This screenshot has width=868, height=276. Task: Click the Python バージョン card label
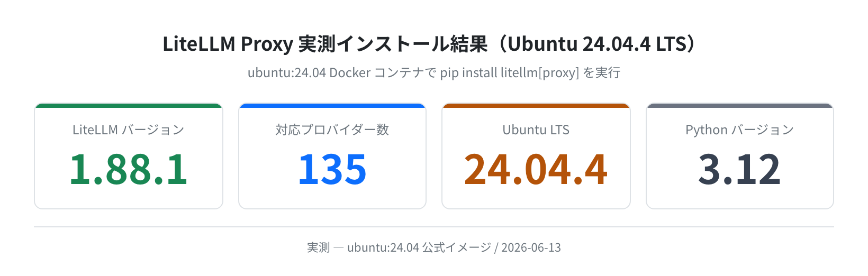pyautogui.click(x=740, y=130)
